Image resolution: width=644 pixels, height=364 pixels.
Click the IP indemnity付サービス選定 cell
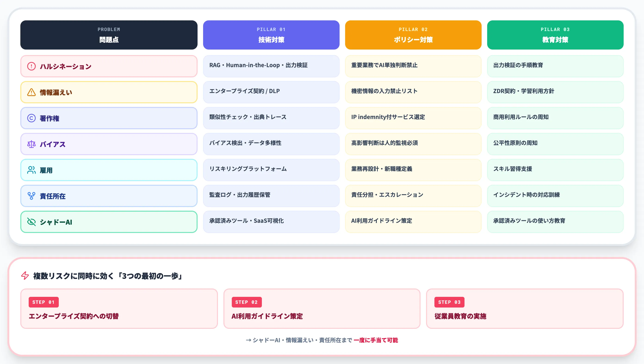point(413,118)
